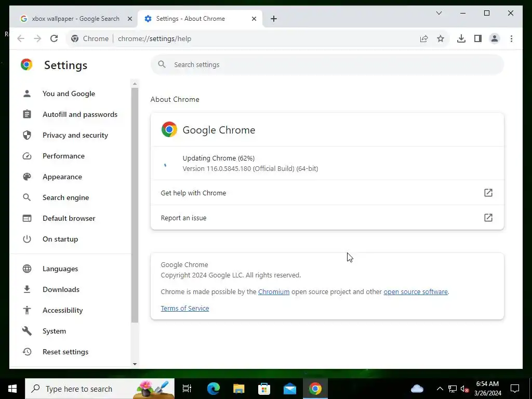Click the browser back arrow
This screenshot has height=399, width=532.
pyautogui.click(x=21, y=38)
